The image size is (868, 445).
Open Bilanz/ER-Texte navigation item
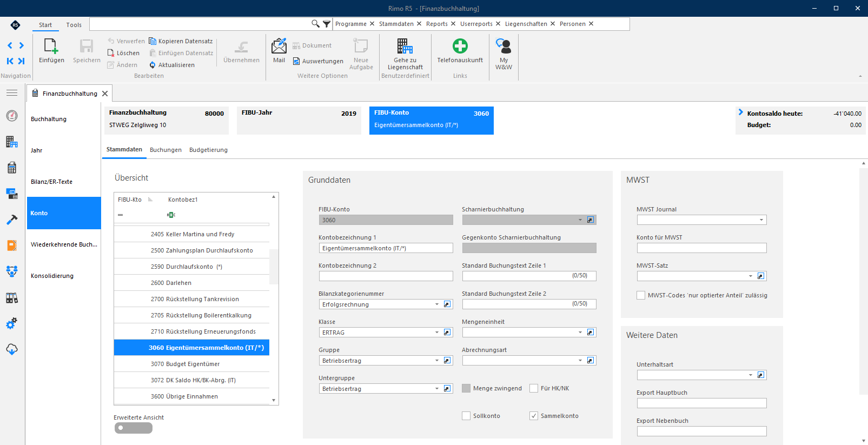64,182
